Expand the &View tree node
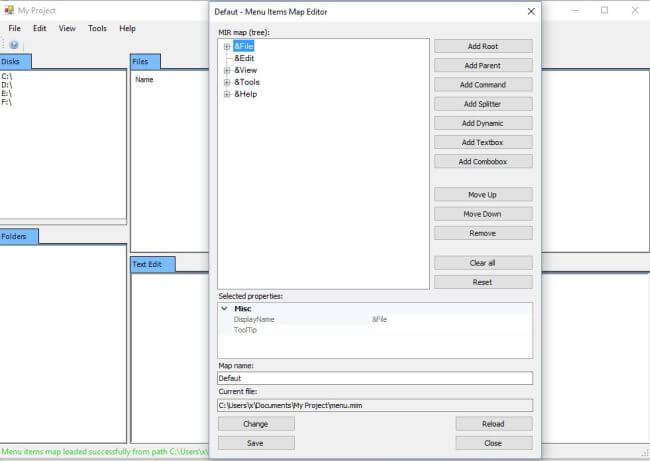The height and width of the screenshot is (461, 650). pyautogui.click(x=227, y=70)
